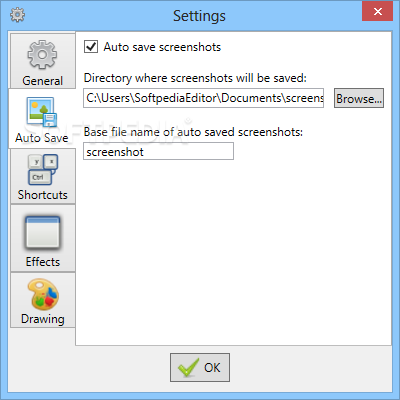Select the Auto Save tab

click(x=42, y=119)
